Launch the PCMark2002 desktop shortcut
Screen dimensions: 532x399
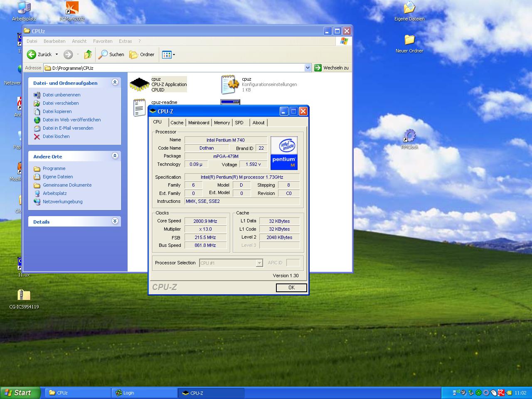click(x=72, y=11)
